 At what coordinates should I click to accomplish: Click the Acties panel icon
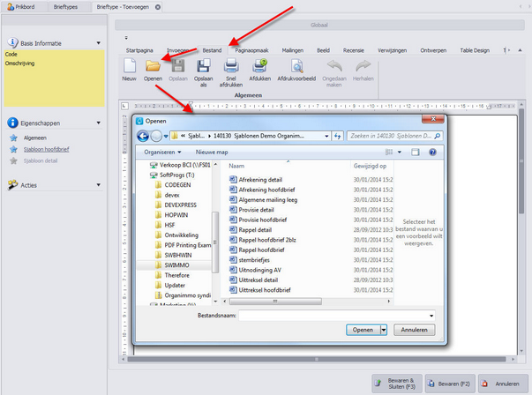point(12,185)
